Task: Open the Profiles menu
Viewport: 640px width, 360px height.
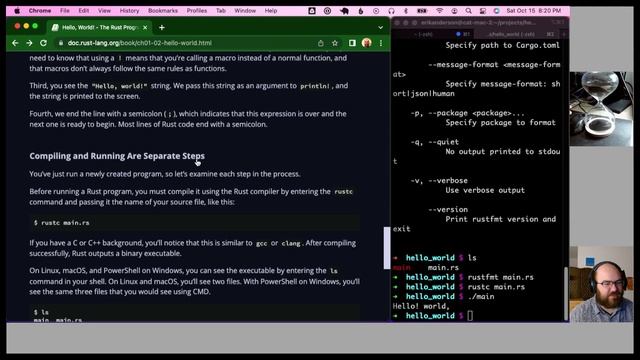Action: tap(196, 11)
